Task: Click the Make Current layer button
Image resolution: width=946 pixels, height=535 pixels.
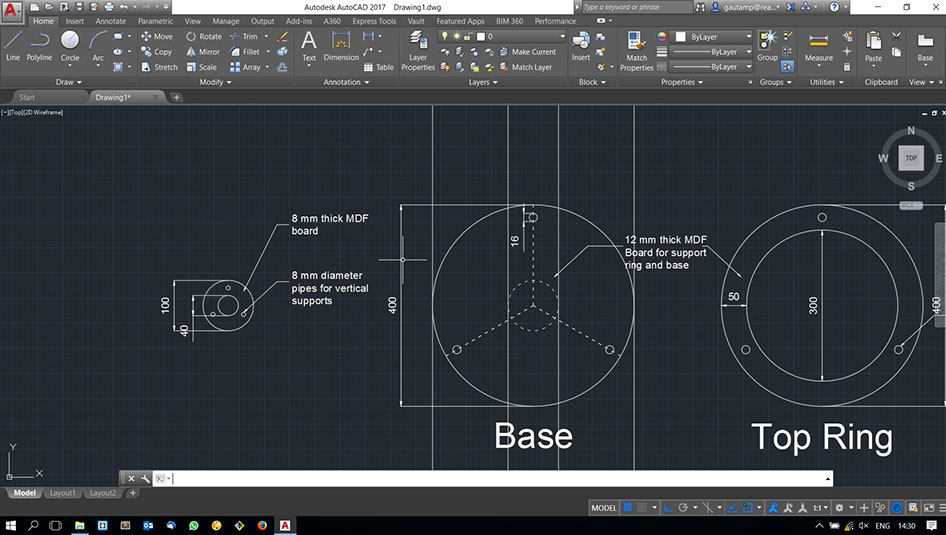Action: tap(532, 52)
